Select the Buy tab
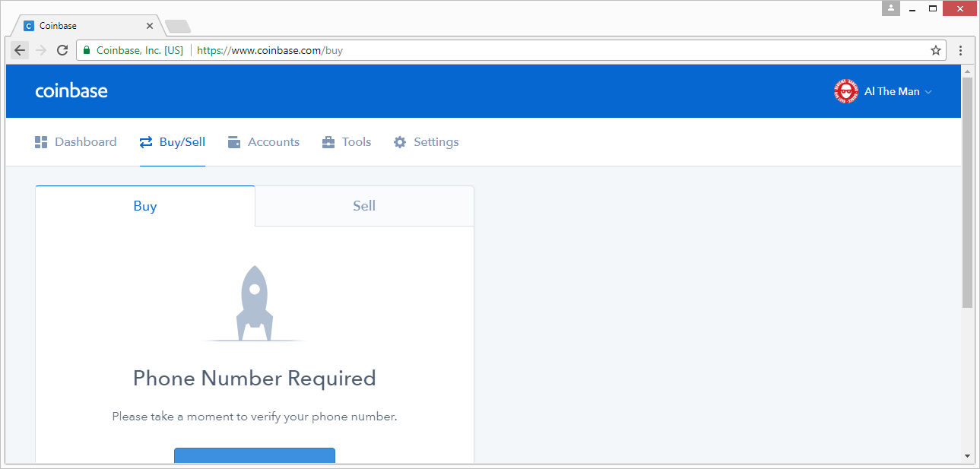The image size is (980, 469). point(145,206)
